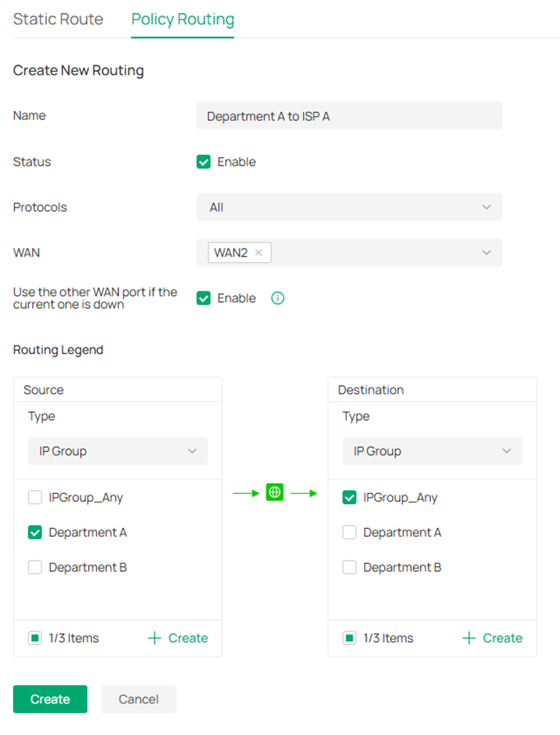Click the info icon next to WAN failover option
The width and height of the screenshot is (560, 735).
click(x=277, y=298)
